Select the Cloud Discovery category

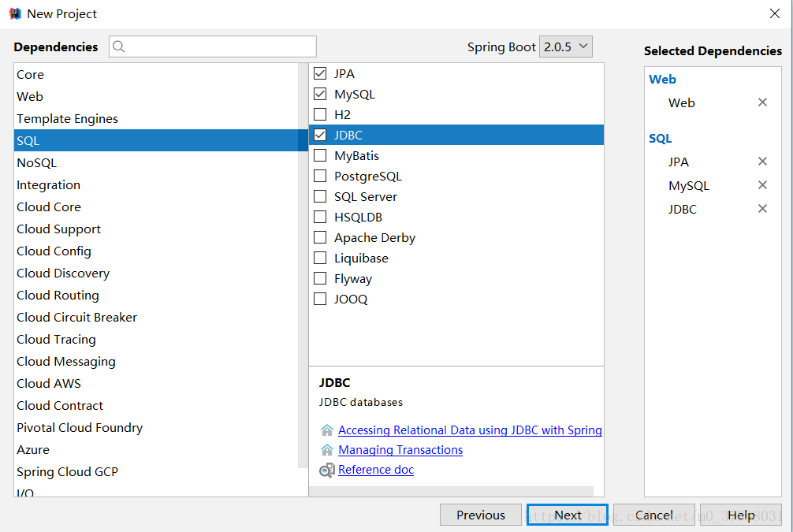pyautogui.click(x=156, y=273)
